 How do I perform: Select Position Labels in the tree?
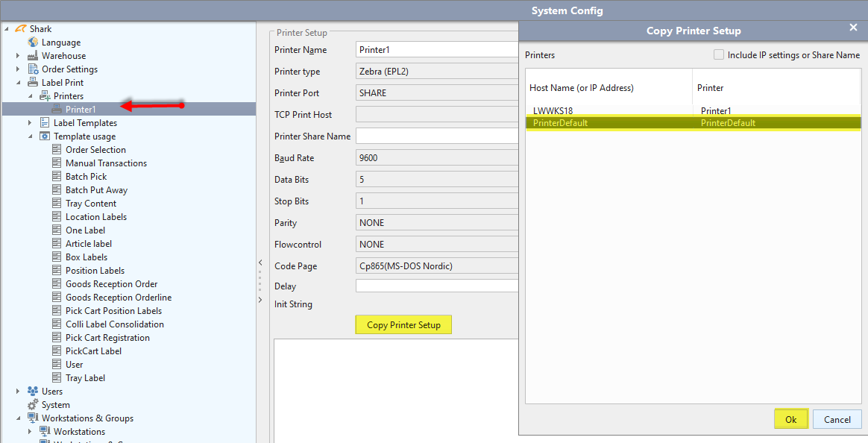(95, 270)
